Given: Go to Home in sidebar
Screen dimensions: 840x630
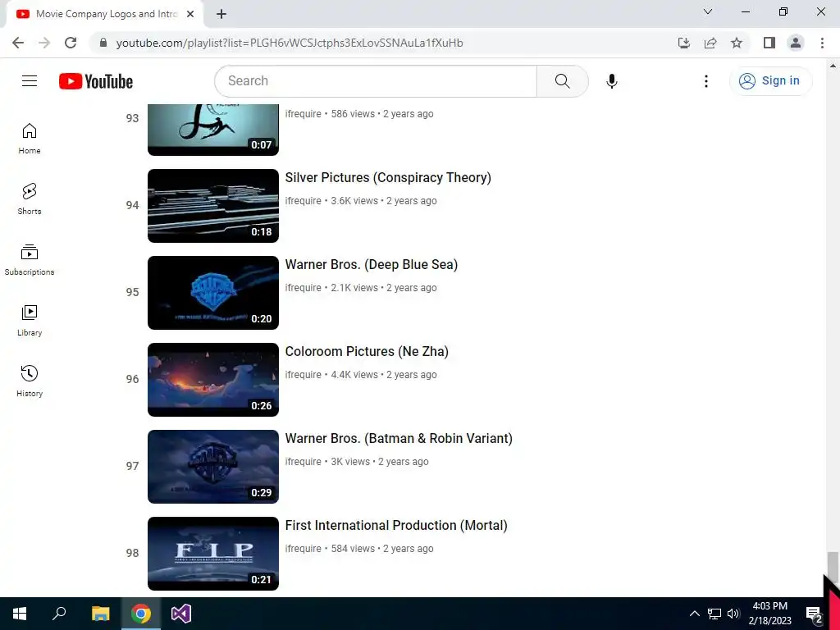Looking at the screenshot, I should (30, 139).
